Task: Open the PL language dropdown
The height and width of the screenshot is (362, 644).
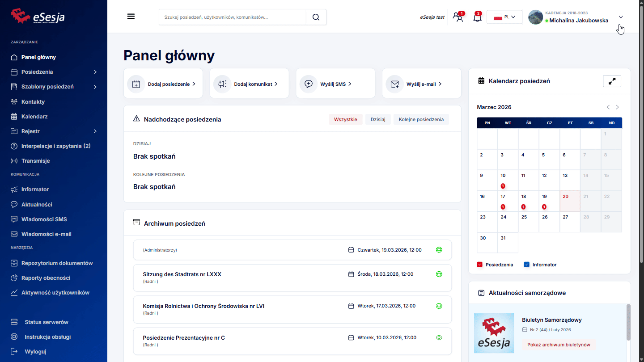Action: tap(504, 17)
